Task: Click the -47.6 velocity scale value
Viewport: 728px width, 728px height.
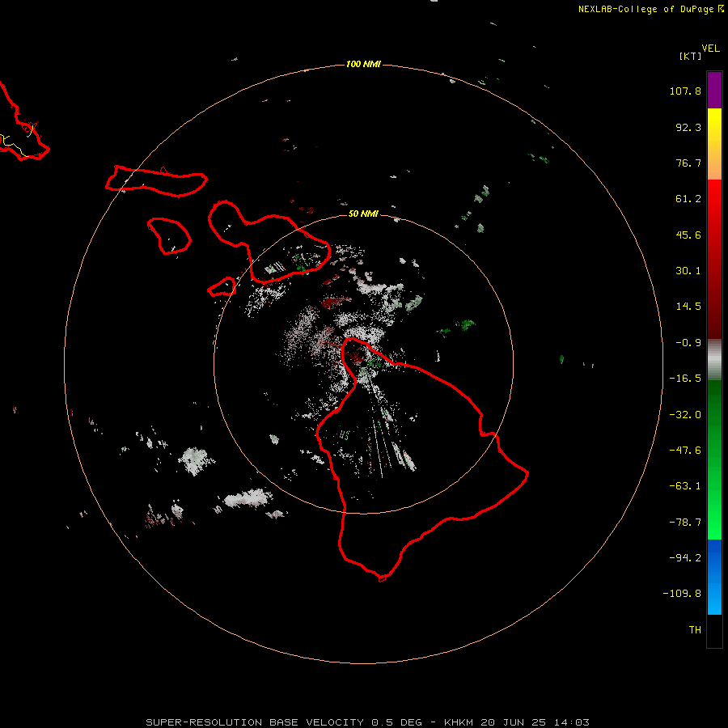Action: coord(685,451)
